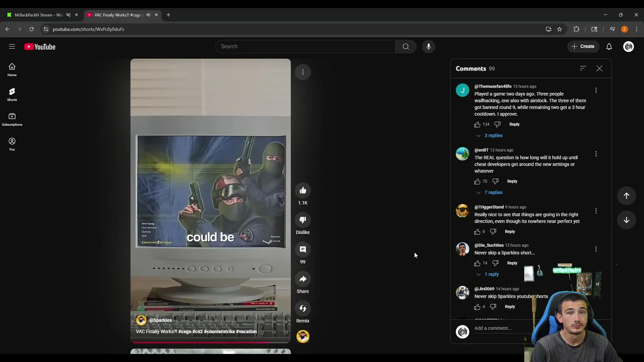Bookmark this page with the star

pyautogui.click(x=559, y=29)
